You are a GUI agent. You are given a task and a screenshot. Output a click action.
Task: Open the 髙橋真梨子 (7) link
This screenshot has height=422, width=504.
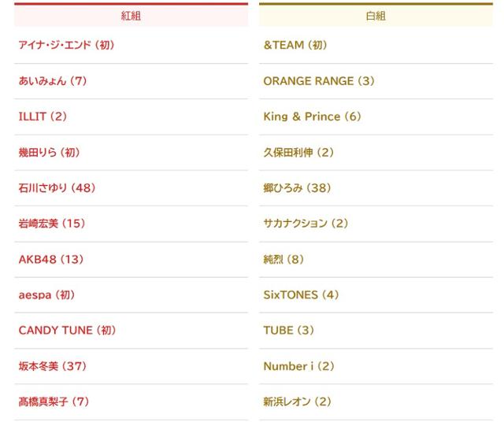[x=54, y=402]
